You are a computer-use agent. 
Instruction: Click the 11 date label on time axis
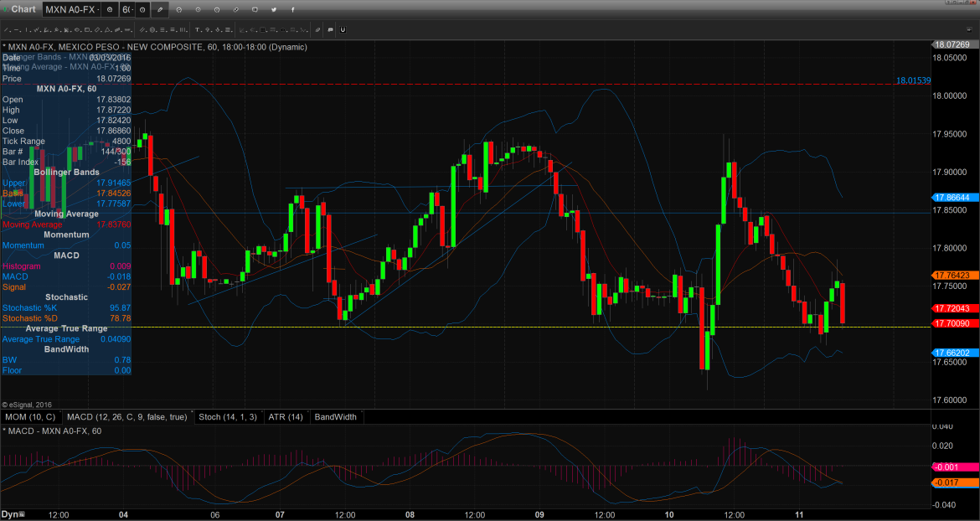(x=799, y=515)
